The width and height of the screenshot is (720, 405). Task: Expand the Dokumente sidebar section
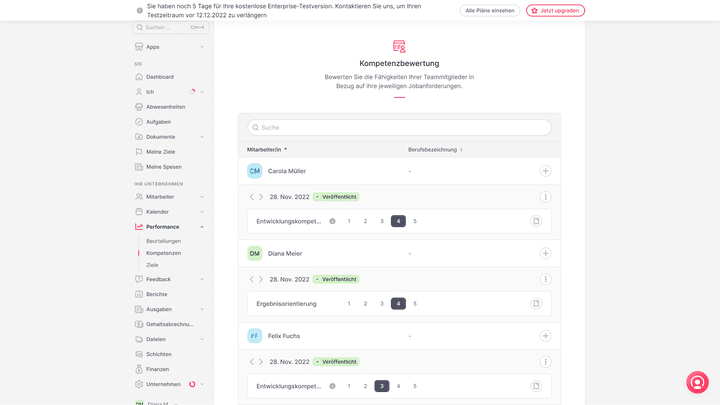pyautogui.click(x=201, y=137)
